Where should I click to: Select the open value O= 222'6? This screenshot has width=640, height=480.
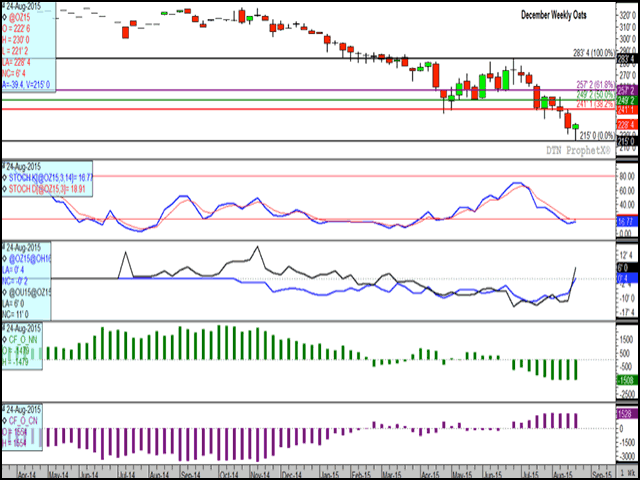click(15, 29)
